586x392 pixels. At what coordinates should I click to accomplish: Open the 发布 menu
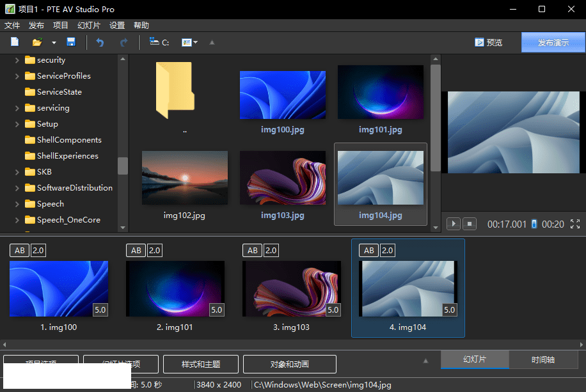(x=36, y=26)
